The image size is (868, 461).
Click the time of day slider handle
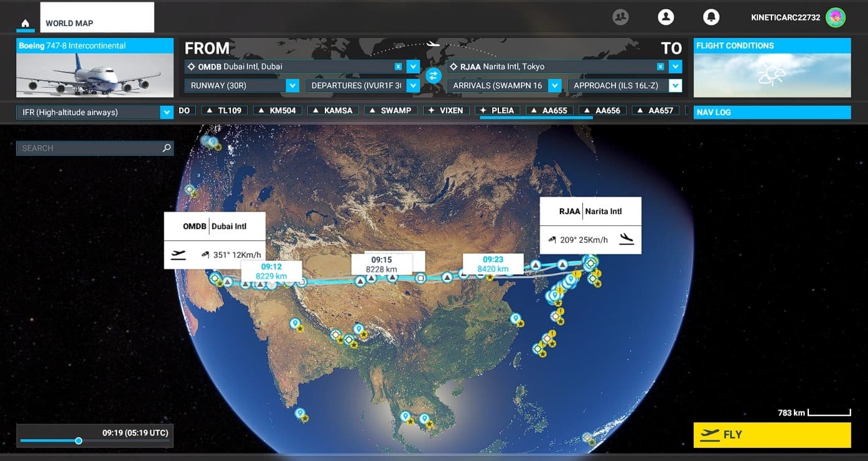78,441
